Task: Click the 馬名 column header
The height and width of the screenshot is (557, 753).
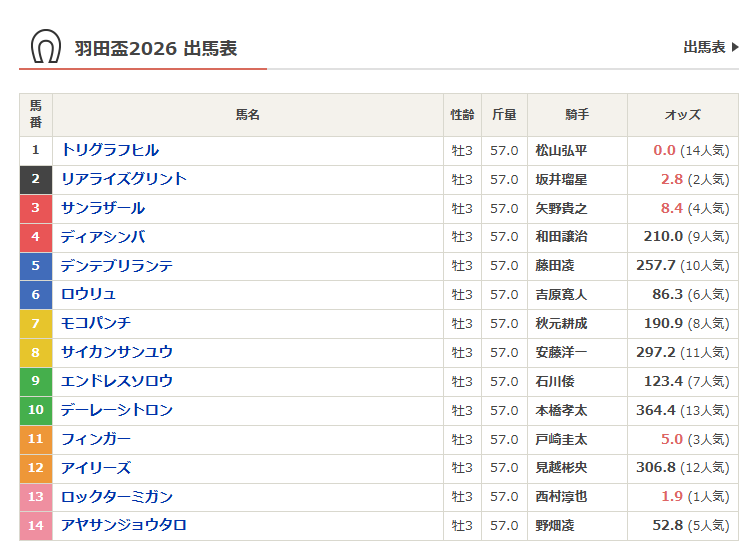Action: [248, 115]
